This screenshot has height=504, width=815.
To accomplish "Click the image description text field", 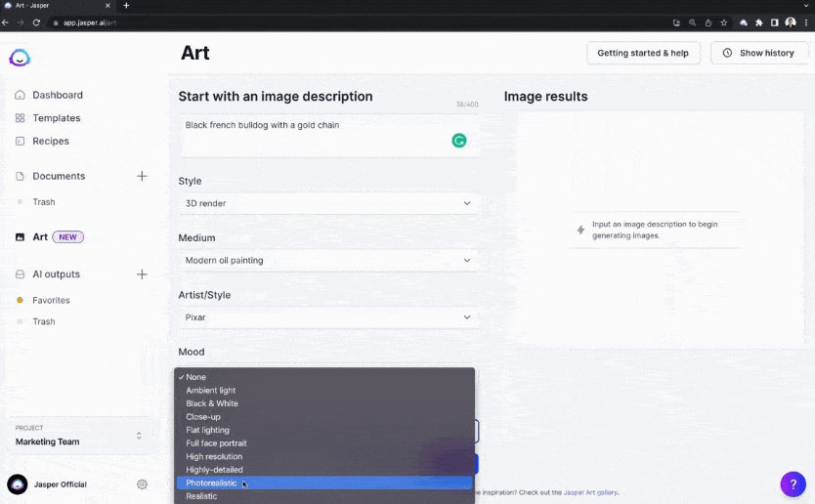I will (329, 136).
